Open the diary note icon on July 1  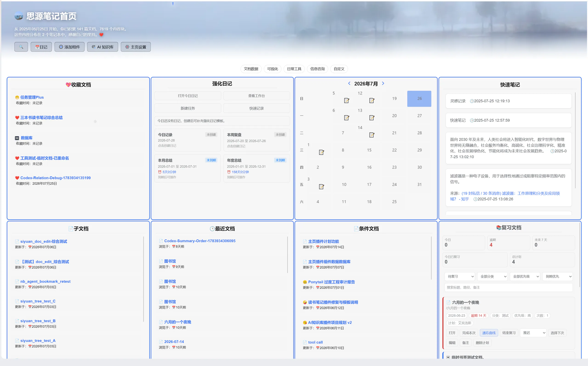point(321,152)
